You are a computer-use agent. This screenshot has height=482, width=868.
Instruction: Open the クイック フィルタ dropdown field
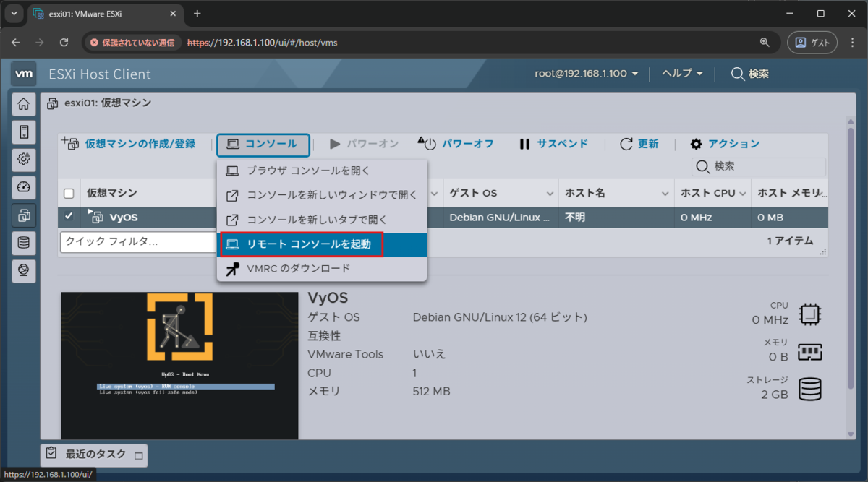138,242
